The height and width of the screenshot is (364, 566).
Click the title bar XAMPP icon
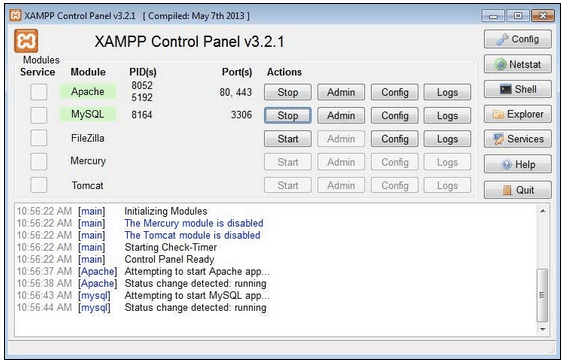click(15, 16)
